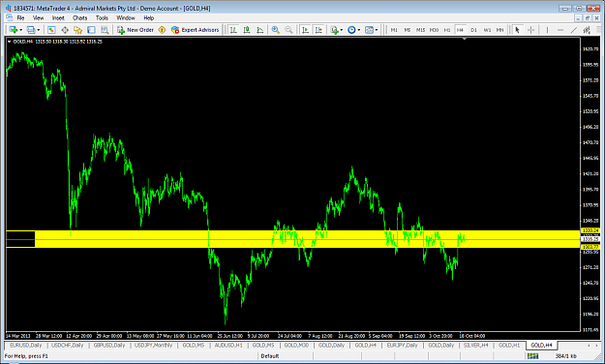
Task: Select the H1 timeframe
Action: 447,30
